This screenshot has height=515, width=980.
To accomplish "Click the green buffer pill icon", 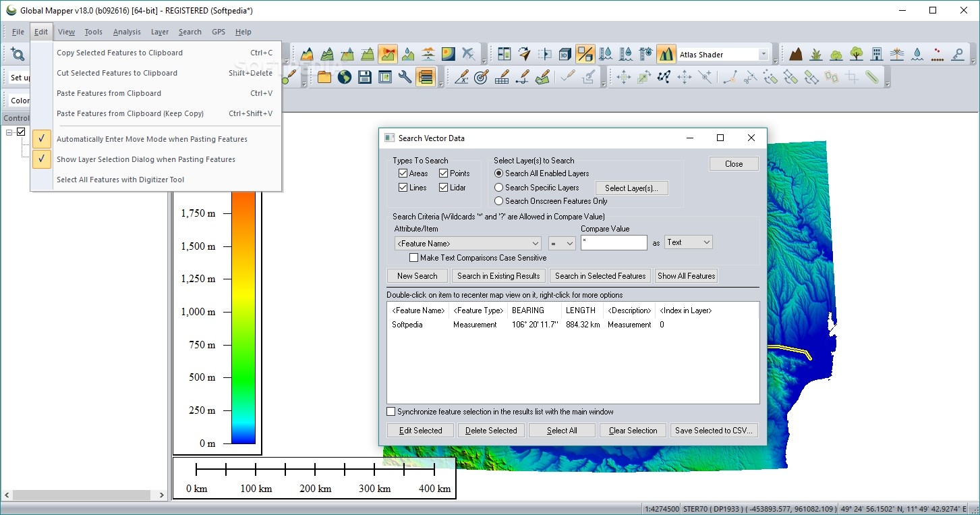I will pos(872,77).
